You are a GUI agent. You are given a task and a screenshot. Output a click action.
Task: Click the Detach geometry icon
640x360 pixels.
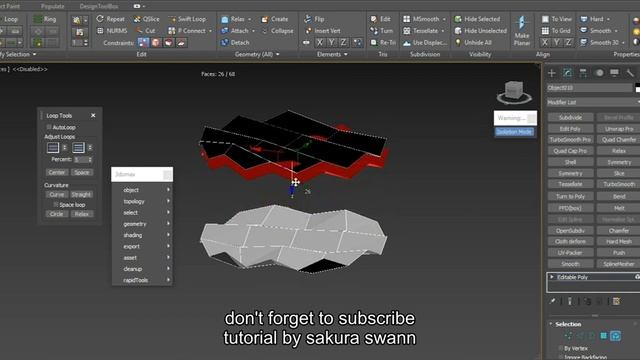point(224,42)
